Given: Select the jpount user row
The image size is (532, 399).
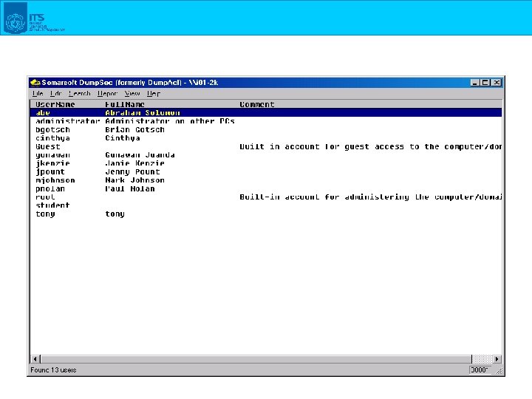Looking at the screenshot, I should pyautogui.click(x=266, y=171).
